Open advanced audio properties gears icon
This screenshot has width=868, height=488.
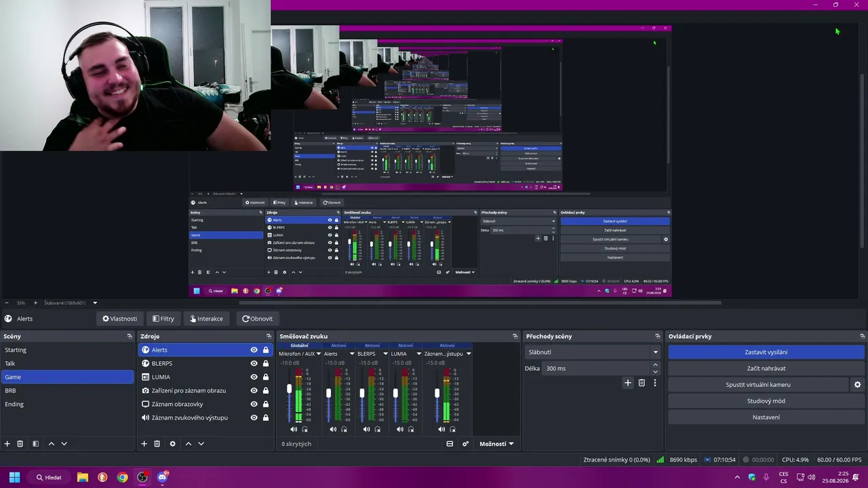(465, 444)
